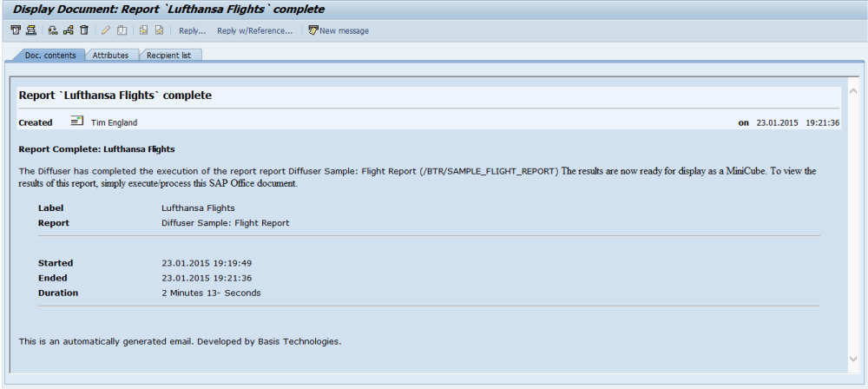Click the heading Report `Lufthansa Flights` complete
Screen dimensions: 868x389
point(115,96)
